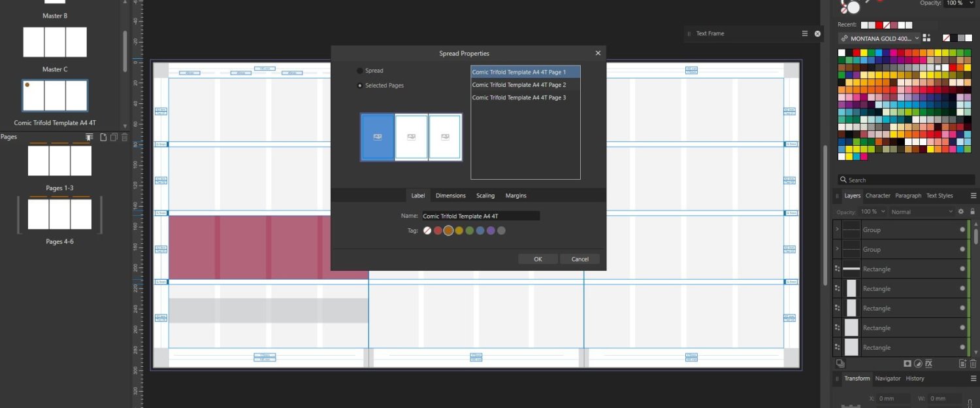Close the Text Frame panel
The image size is (980, 408).
click(817, 33)
